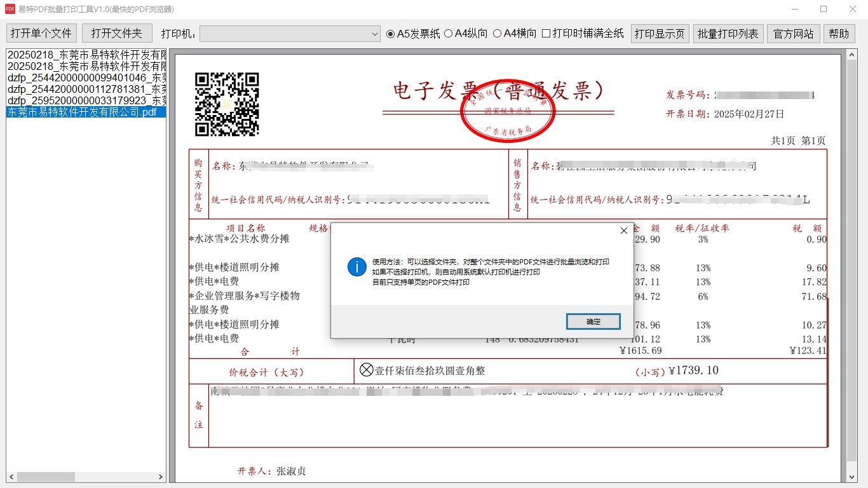This screenshot has height=488, width=868.
Task: Click the 价税合计（大写） label
Action: [267, 372]
